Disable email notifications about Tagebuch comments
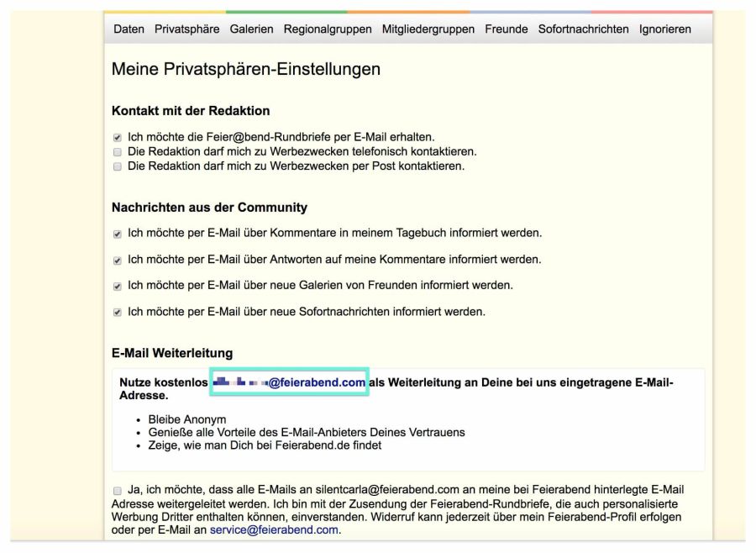Viewport: 756px width, 553px height. (x=115, y=233)
